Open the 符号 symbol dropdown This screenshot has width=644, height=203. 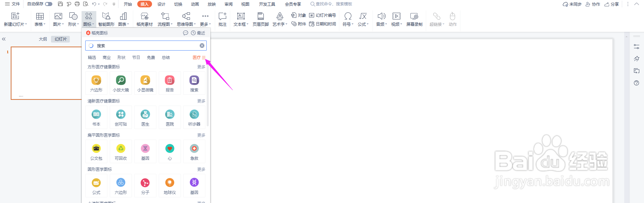(348, 19)
